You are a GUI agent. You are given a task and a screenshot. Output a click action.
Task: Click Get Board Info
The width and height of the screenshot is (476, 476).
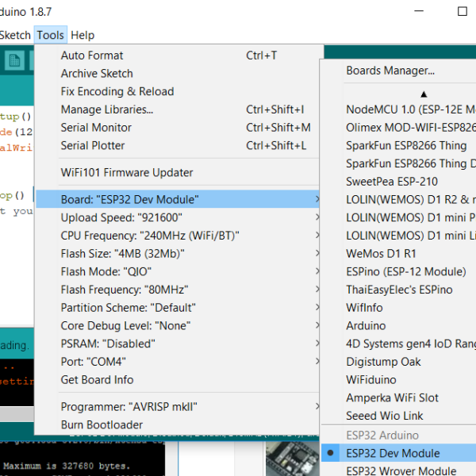[177, 380]
